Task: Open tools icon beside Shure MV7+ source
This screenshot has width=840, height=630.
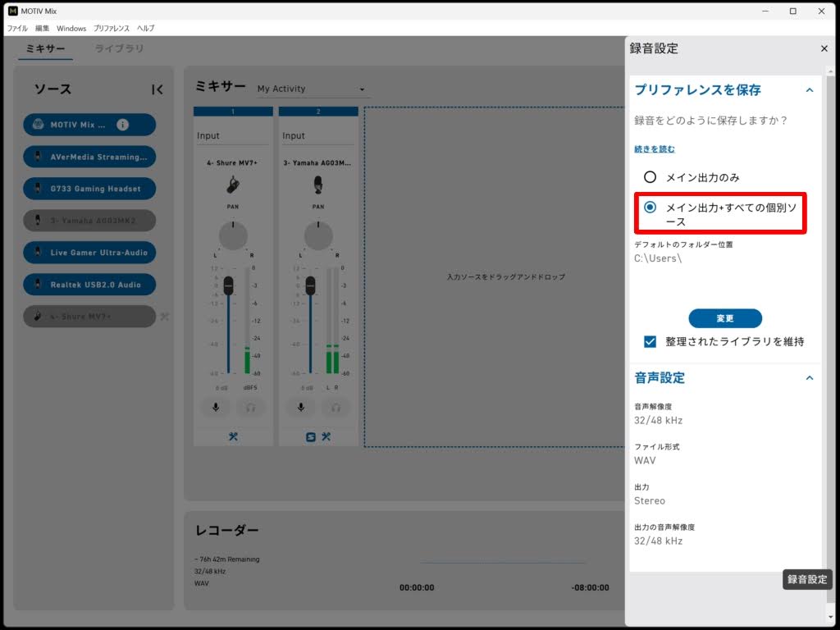Action: (164, 317)
